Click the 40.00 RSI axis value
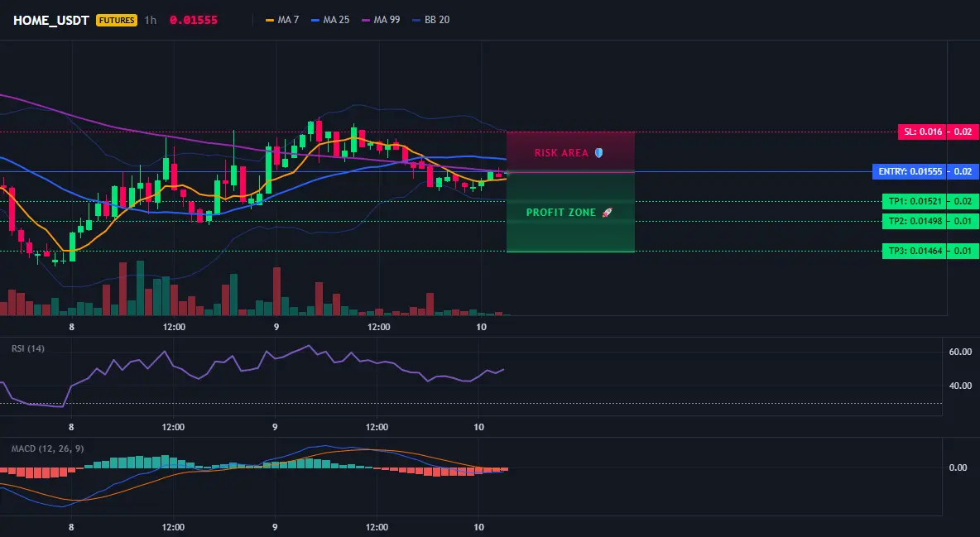980x537 pixels. 960,386
